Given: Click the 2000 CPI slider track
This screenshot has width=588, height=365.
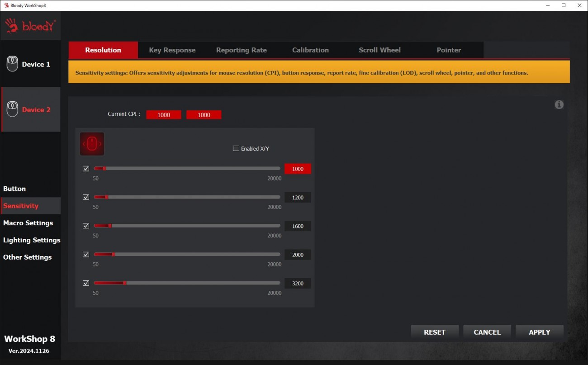Looking at the screenshot, I should pyautogui.click(x=194, y=255).
